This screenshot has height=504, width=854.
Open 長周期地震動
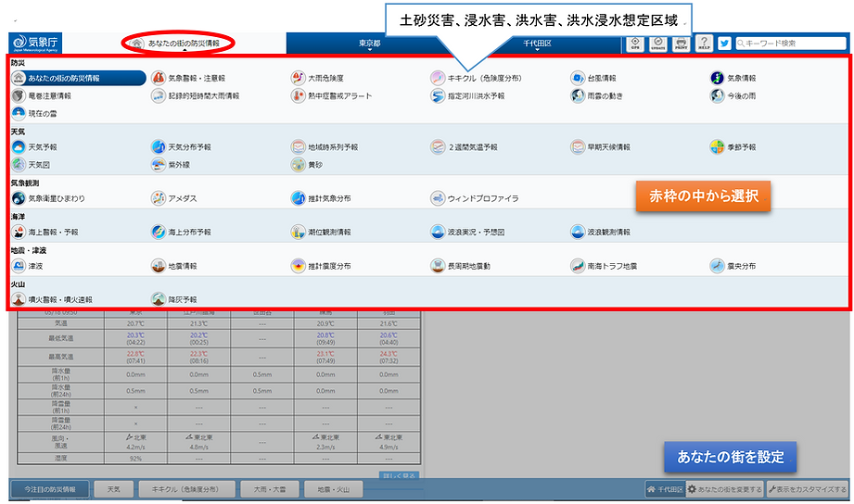coord(461,266)
